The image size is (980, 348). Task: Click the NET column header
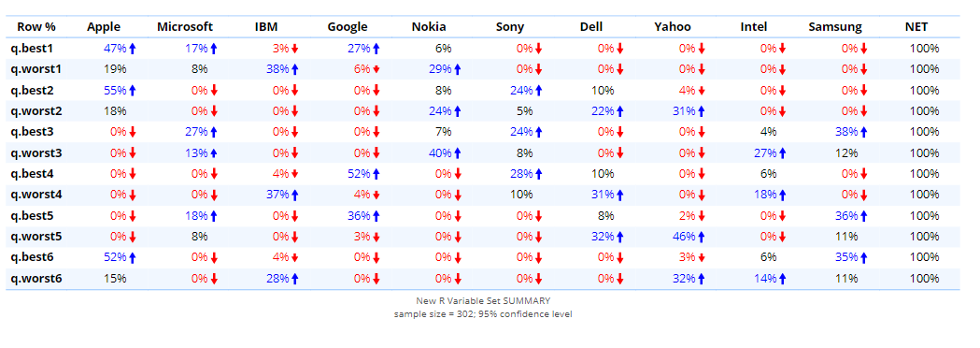[x=916, y=27]
